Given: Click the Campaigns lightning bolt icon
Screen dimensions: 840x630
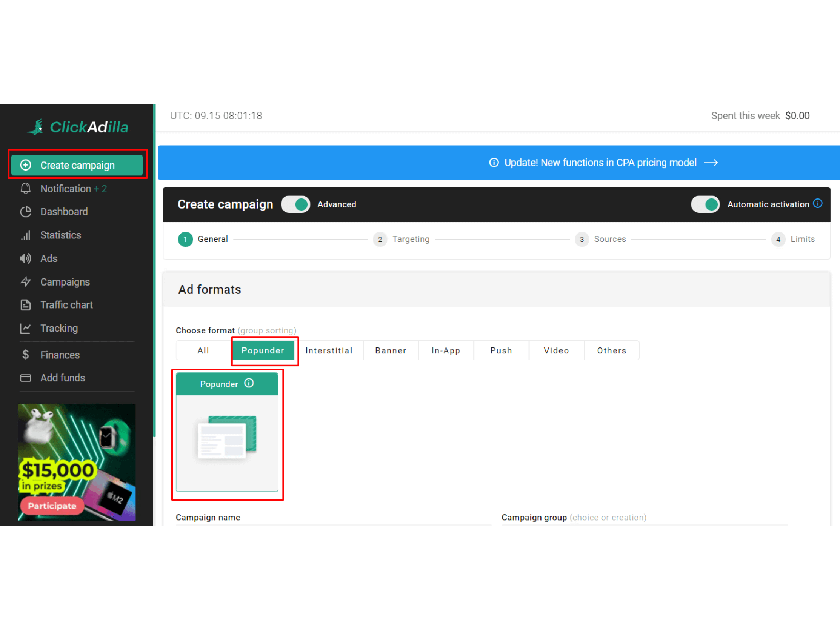Looking at the screenshot, I should [25, 282].
